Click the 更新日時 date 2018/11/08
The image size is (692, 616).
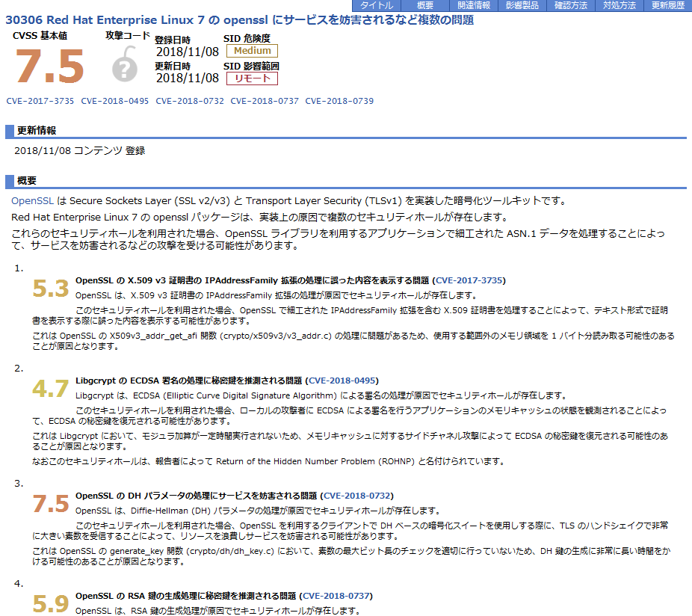(188, 78)
